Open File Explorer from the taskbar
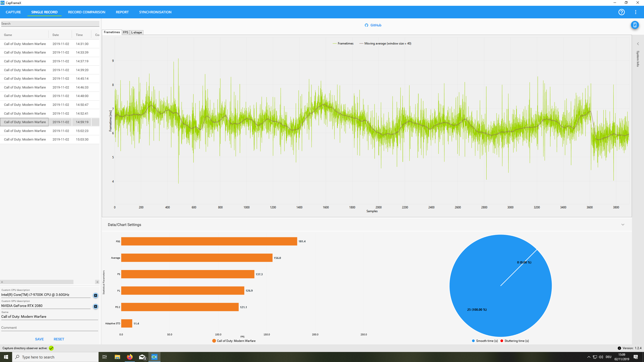 tap(117, 357)
